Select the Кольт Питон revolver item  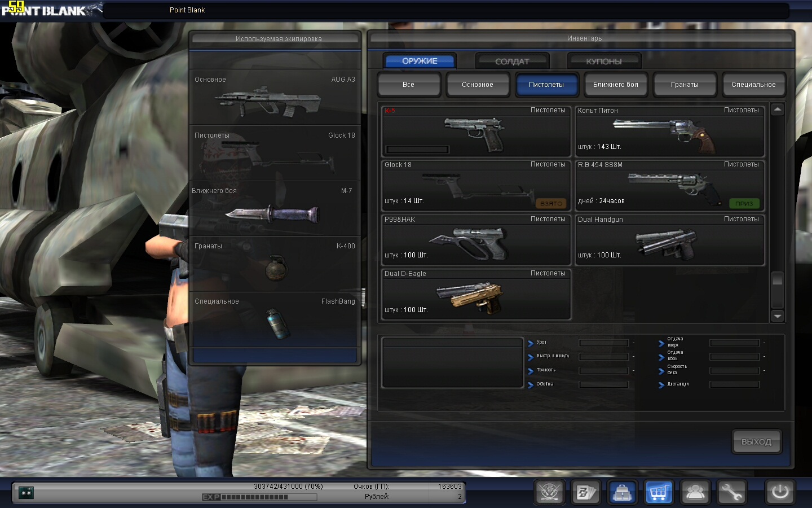[x=670, y=132]
